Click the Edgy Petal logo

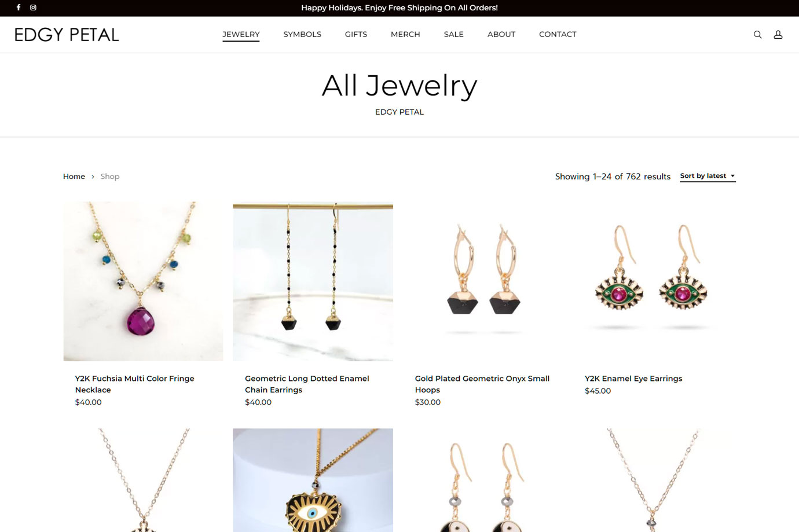click(x=67, y=35)
